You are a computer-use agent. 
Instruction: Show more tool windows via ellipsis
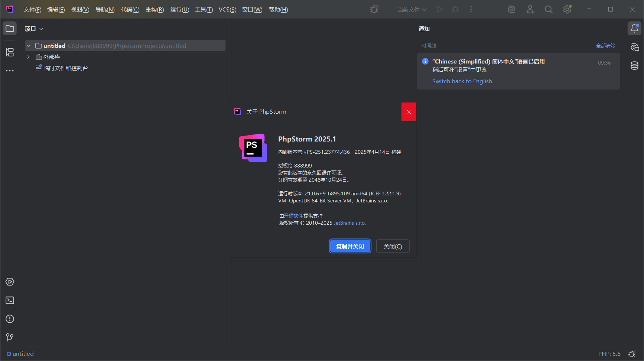10,71
